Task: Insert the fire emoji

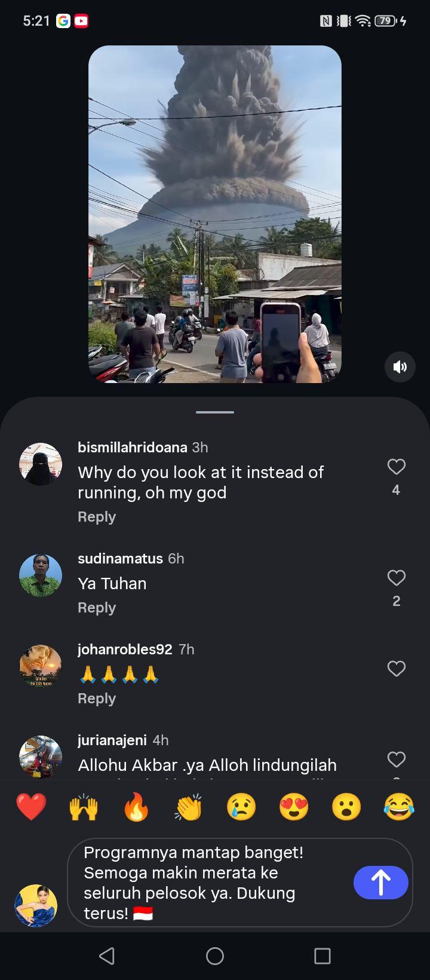Action: (x=136, y=807)
